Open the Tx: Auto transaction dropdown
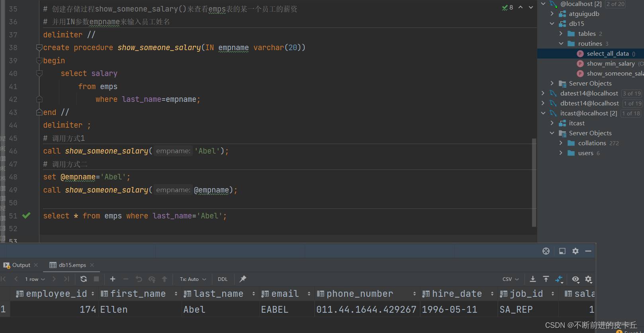 click(193, 279)
